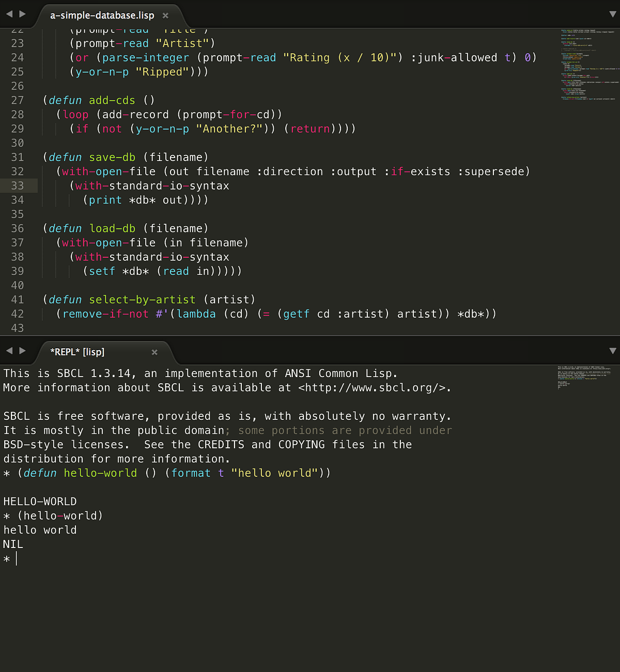
Task: Place cursor at the REPL input prompt
Action: click(x=16, y=558)
